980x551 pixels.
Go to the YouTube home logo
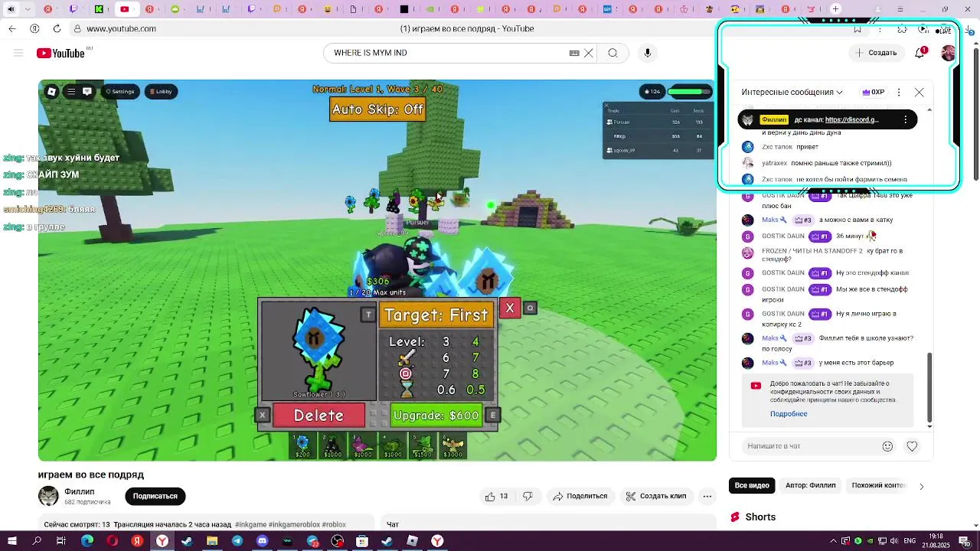point(60,53)
